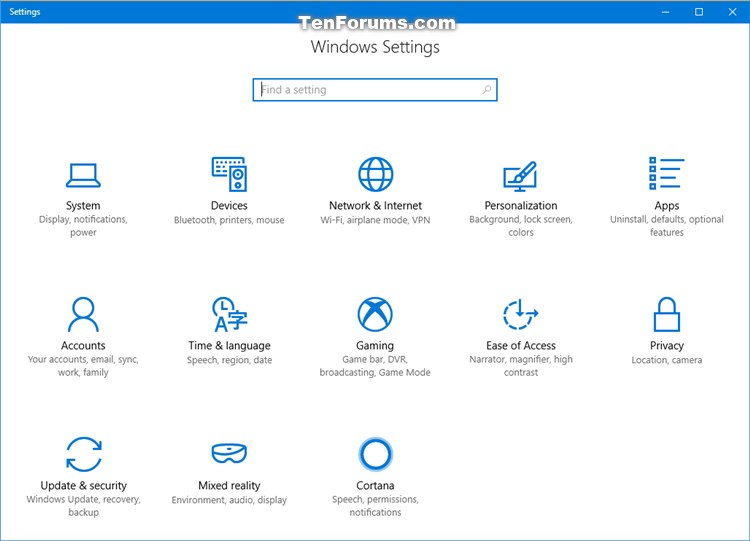Viewport: 750px width, 541px height.
Task: Open the Network & Internet globe icon
Action: click(375, 174)
